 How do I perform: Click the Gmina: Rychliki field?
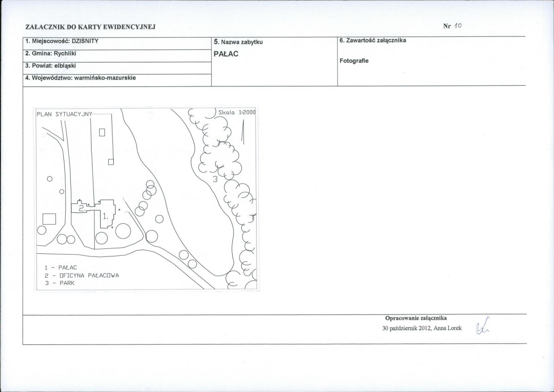117,56
